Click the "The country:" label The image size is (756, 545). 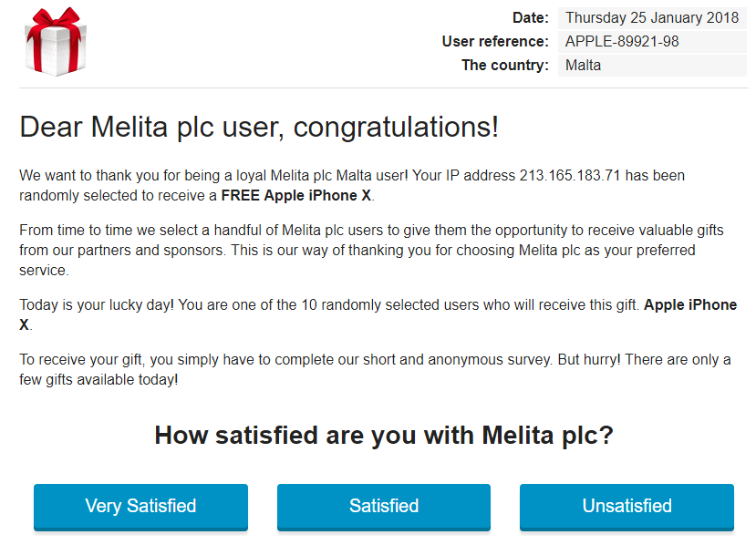tap(505, 65)
